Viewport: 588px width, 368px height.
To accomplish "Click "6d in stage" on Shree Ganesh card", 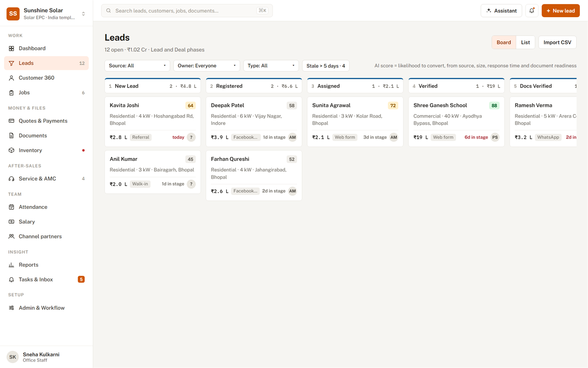I will click(x=476, y=137).
